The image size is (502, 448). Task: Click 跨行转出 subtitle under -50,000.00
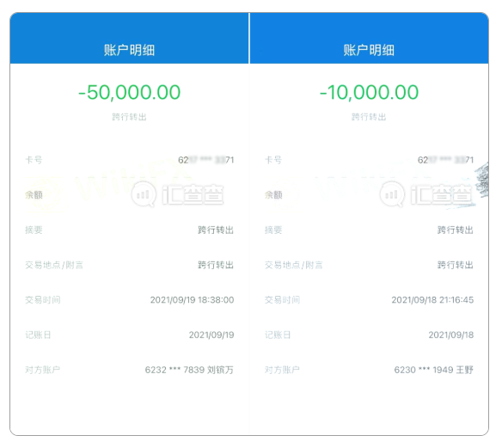129,117
